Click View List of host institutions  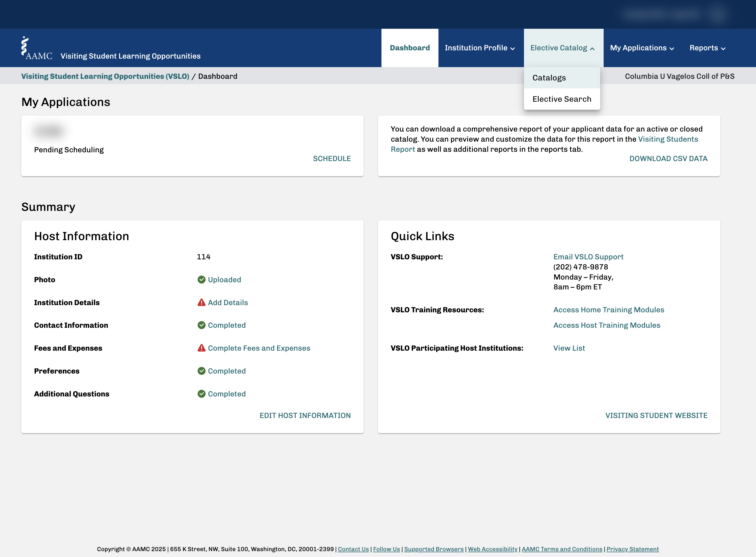pyautogui.click(x=569, y=348)
